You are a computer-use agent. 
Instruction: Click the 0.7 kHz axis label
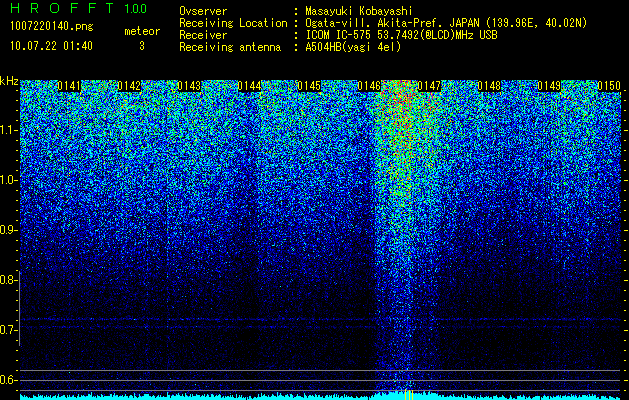coord(8,330)
